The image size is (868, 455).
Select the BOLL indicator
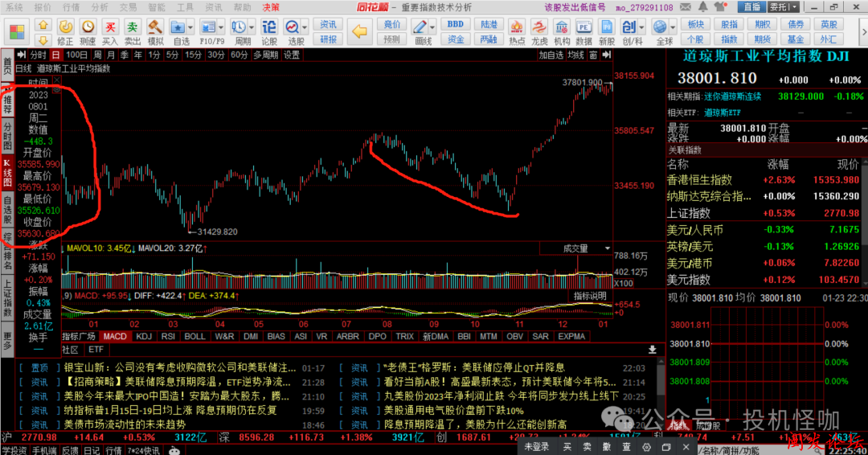pyautogui.click(x=194, y=336)
